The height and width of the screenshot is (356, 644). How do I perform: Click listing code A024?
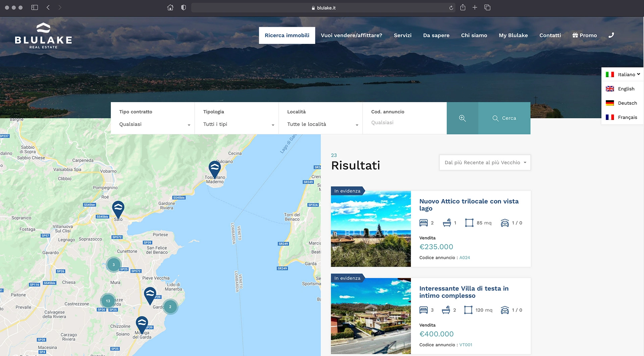pyautogui.click(x=465, y=258)
